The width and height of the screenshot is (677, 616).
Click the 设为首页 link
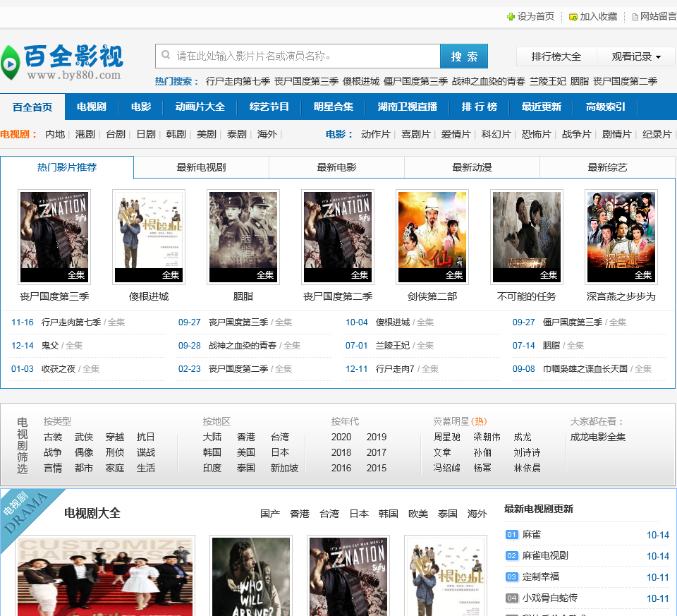[x=536, y=17]
